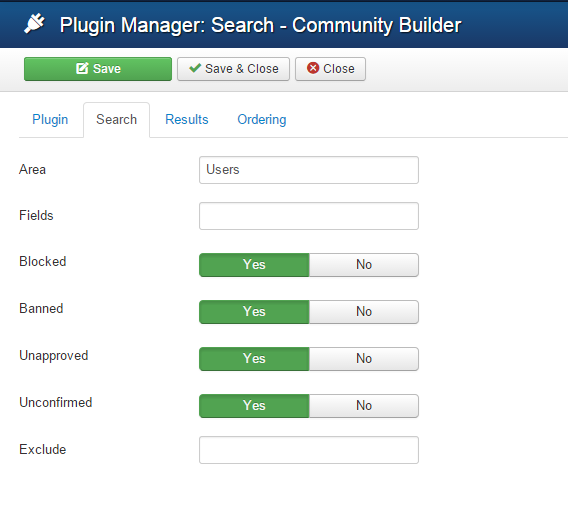
Task: Switch to the Plugin tab
Action: tap(50, 120)
